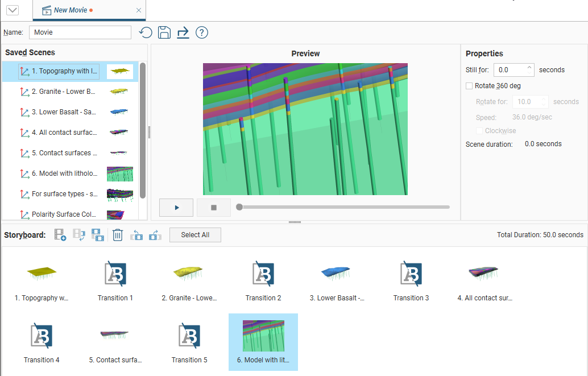Screen dimensions: 588x376
Task: Click the storyboard trash delete icon
Action: point(118,235)
